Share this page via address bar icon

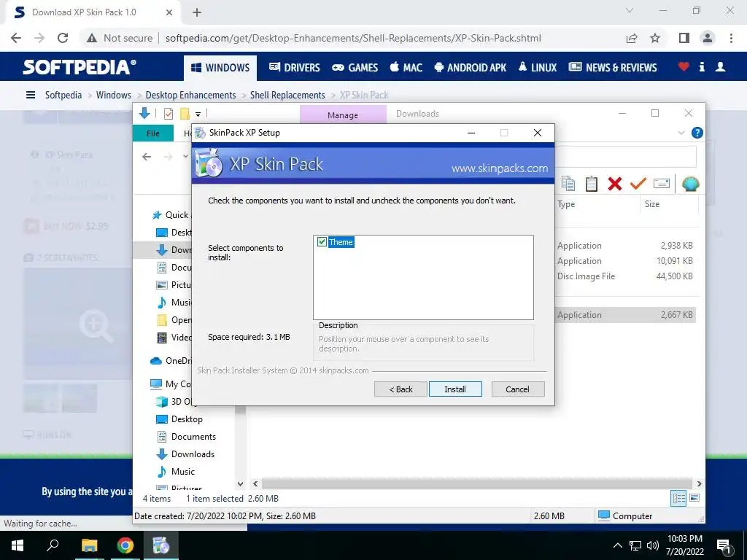[x=632, y=38]
